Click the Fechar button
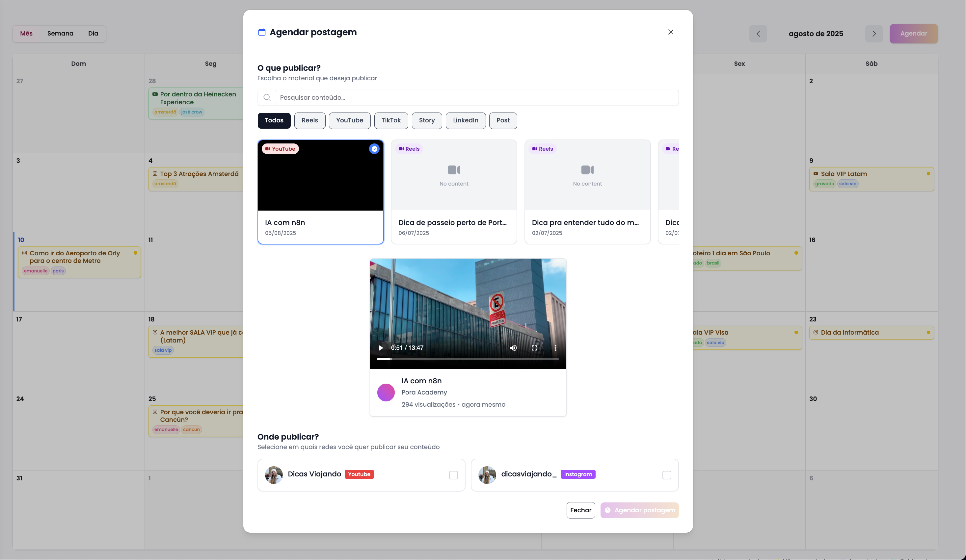 [580, 510]
